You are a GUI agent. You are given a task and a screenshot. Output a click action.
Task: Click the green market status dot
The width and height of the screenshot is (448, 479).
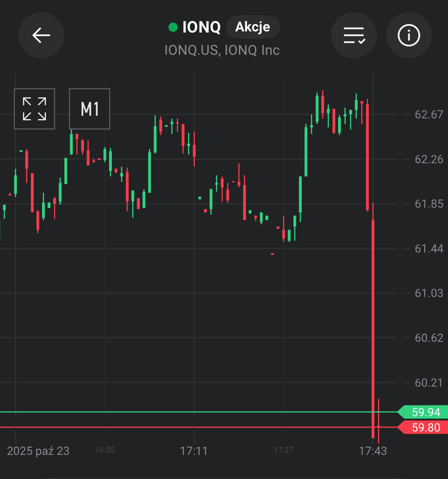[173, 27]
